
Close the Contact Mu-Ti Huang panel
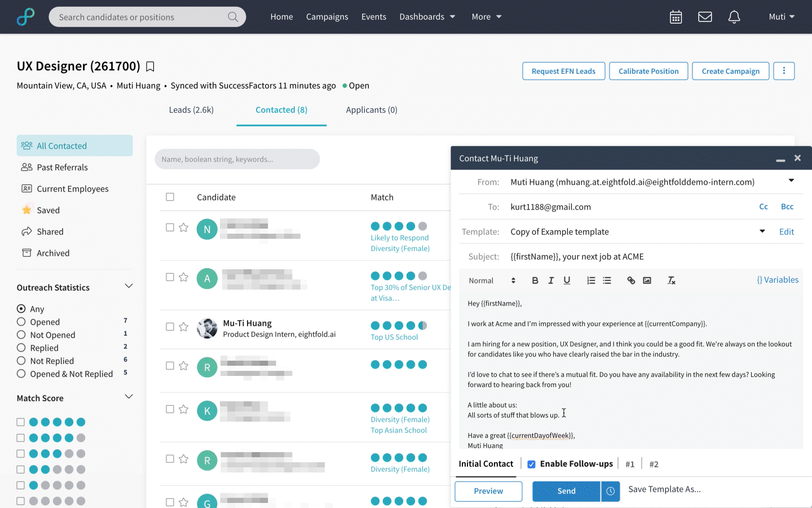click(x=797, y=158)
